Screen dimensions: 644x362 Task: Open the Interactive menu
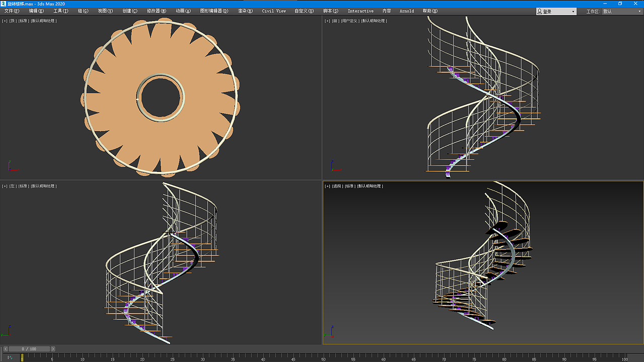(x=361, y=11)
